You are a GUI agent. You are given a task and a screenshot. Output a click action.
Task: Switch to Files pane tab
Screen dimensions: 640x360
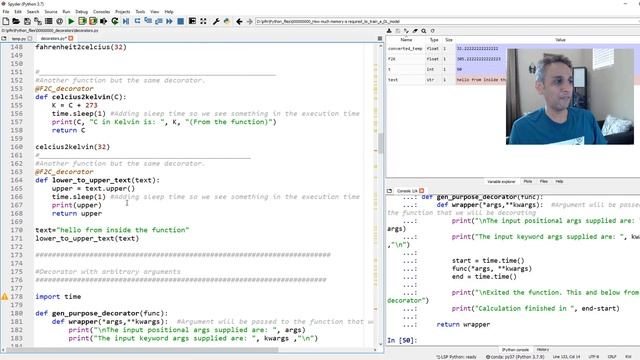click(x=544, y=181)
